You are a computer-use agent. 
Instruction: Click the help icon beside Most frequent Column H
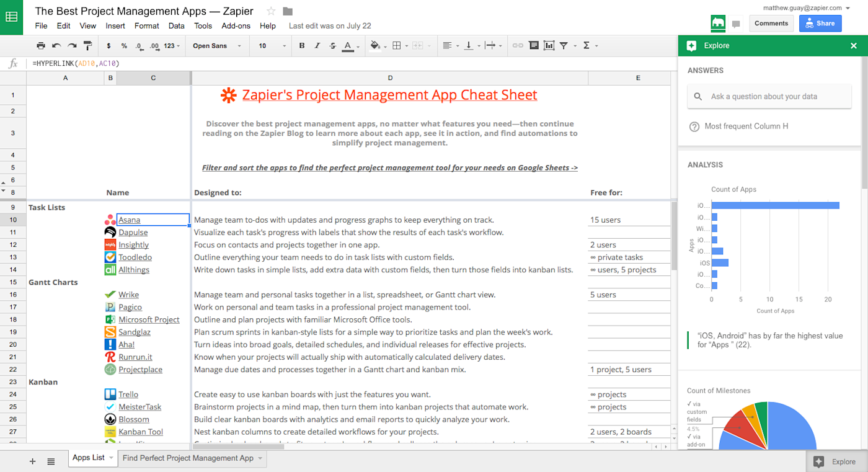pyautogui.click(x=694, y=127)
